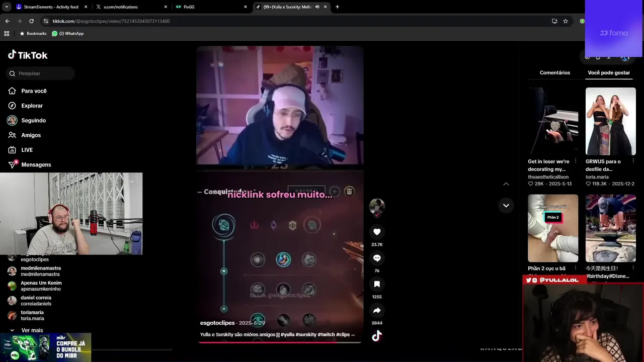Mute the TikTok tab audio icon
This screenshot has height=362, width=644.
[x=317, y=7]
